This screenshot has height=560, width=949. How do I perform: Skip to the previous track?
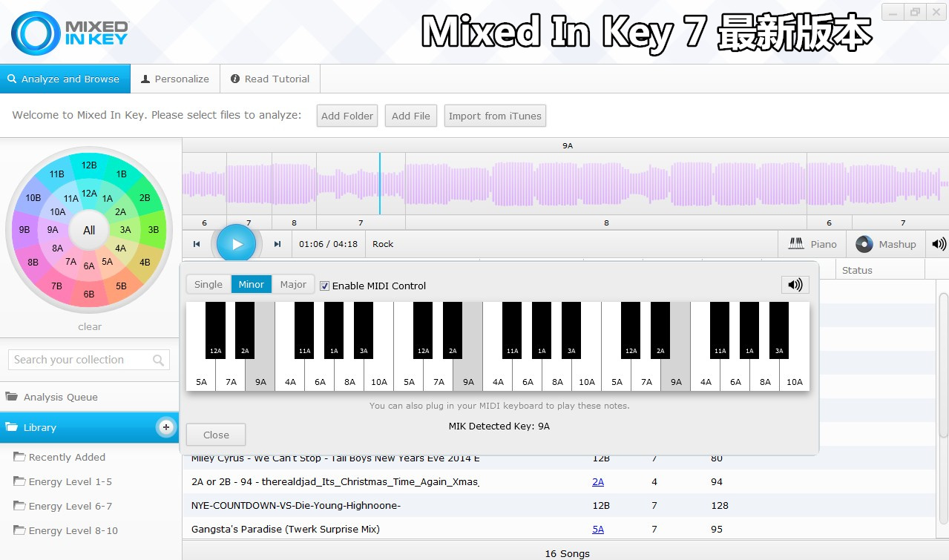(197, 244)
